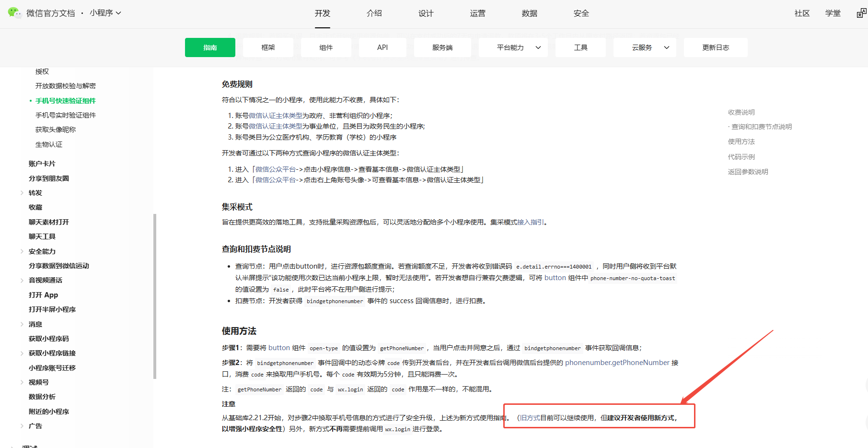The width and height of the screenshot is (868, 448).
Task: Open 打开 App in the sidebar
Action: tap(44, 295)
